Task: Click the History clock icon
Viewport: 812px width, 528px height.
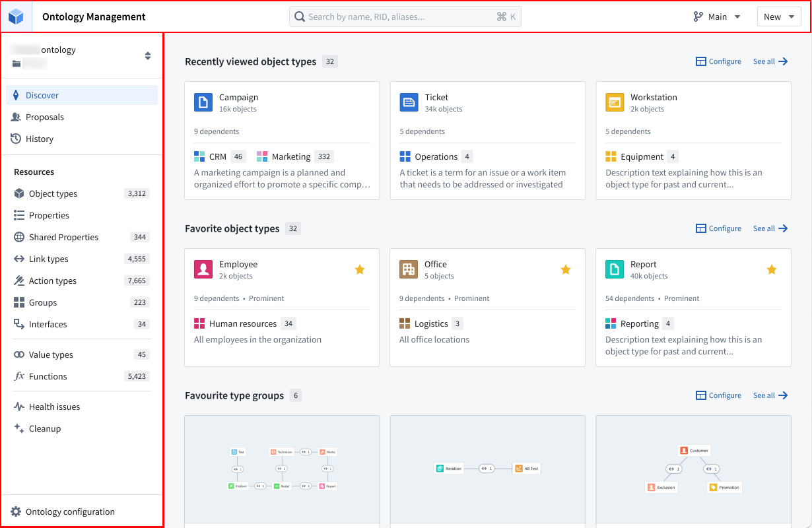Action: 16,139
